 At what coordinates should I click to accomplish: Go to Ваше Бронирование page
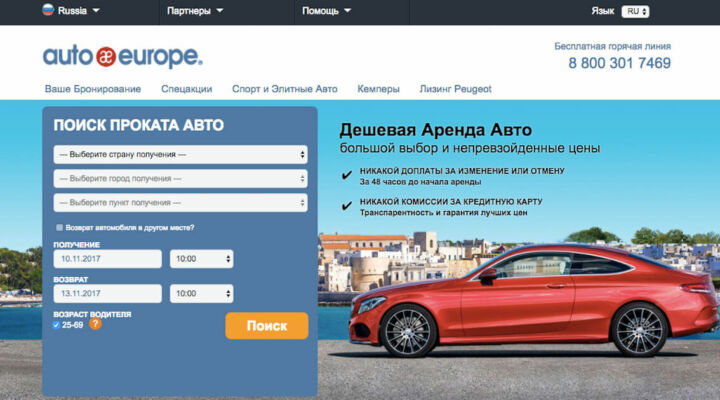tap(93, 89)
